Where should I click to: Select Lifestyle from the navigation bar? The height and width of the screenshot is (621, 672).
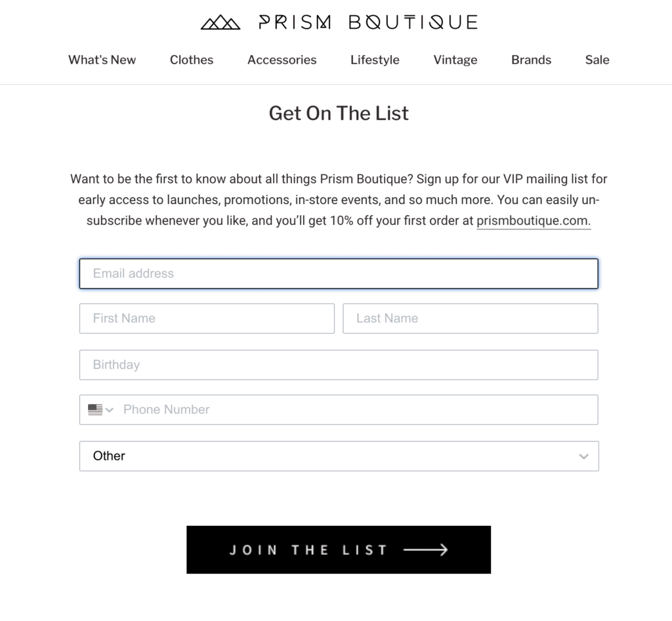375,60
